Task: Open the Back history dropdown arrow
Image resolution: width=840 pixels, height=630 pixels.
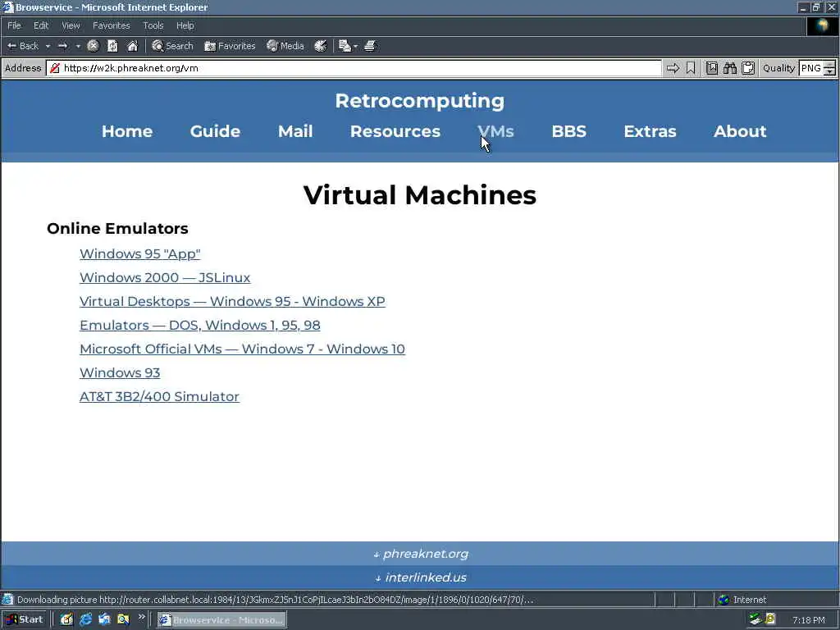Action: 48,46
